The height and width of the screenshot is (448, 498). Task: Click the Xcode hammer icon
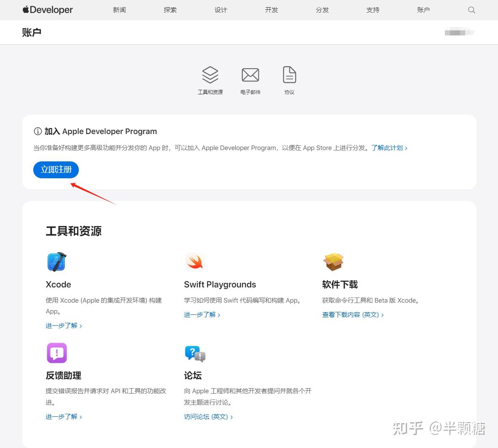tap(57, 262)
